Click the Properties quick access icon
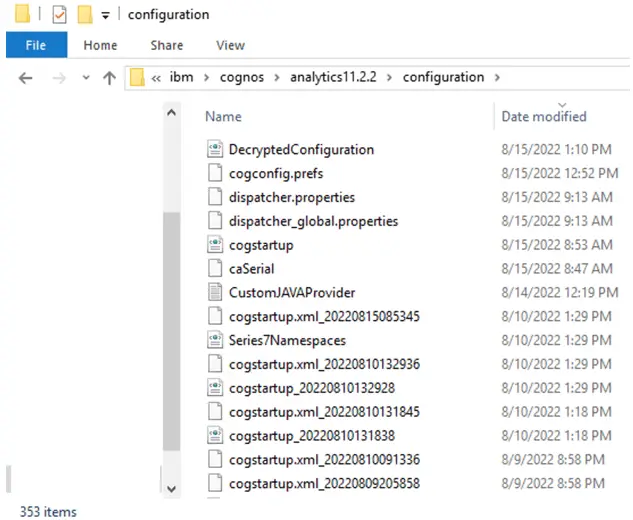The image size is (633, 520). (59, 15)
